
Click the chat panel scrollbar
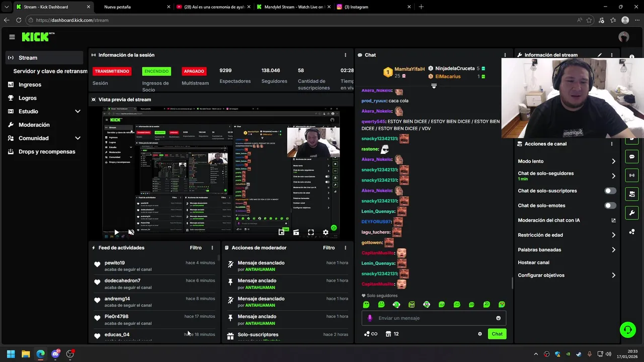click(512, 283)
